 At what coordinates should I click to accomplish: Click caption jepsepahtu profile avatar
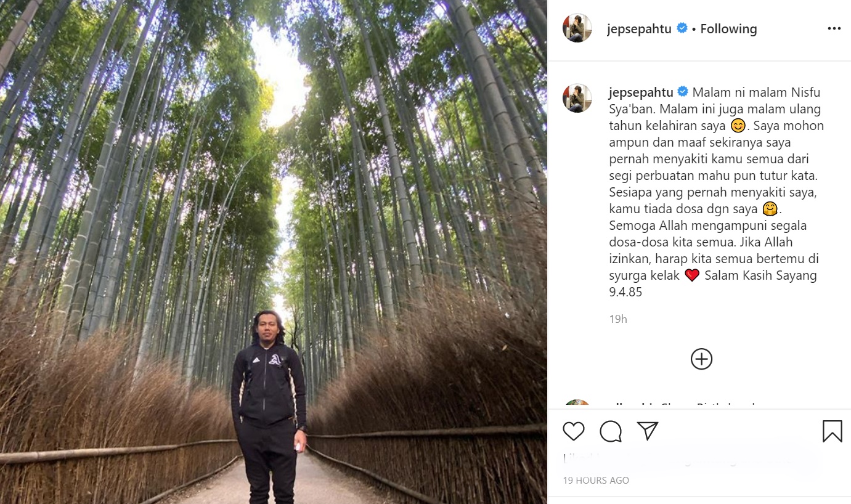577,98
